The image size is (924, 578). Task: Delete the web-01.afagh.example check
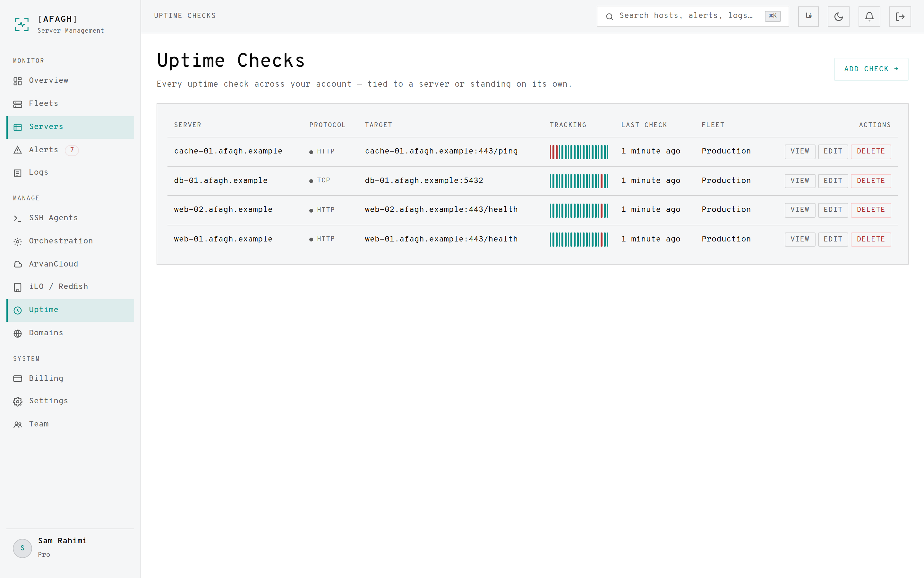point(871,239)
